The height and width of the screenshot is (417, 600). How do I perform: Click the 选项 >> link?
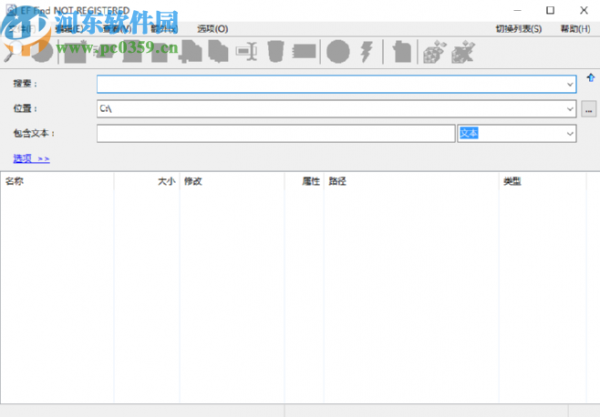[x=31, y=158]
